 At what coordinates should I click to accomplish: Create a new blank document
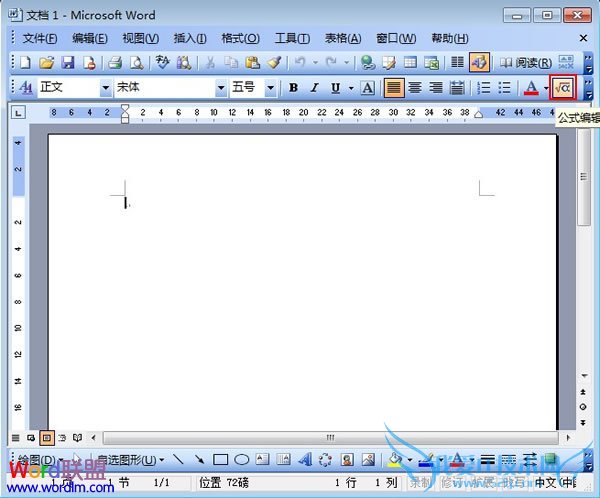click(x=25, y=62)
